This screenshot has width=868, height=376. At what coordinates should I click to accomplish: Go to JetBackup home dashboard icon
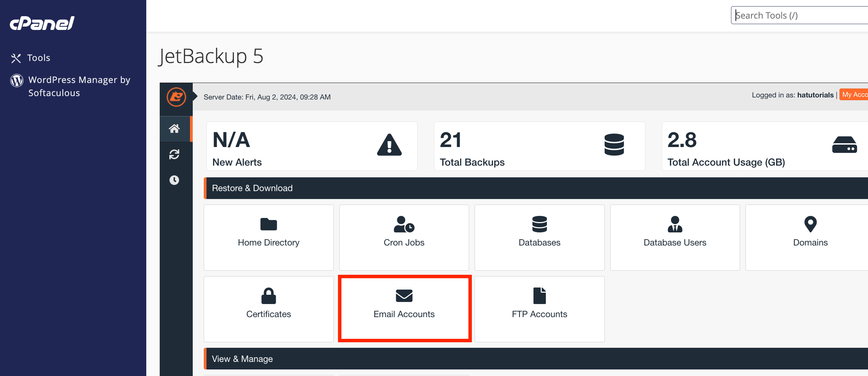point(174,129)
